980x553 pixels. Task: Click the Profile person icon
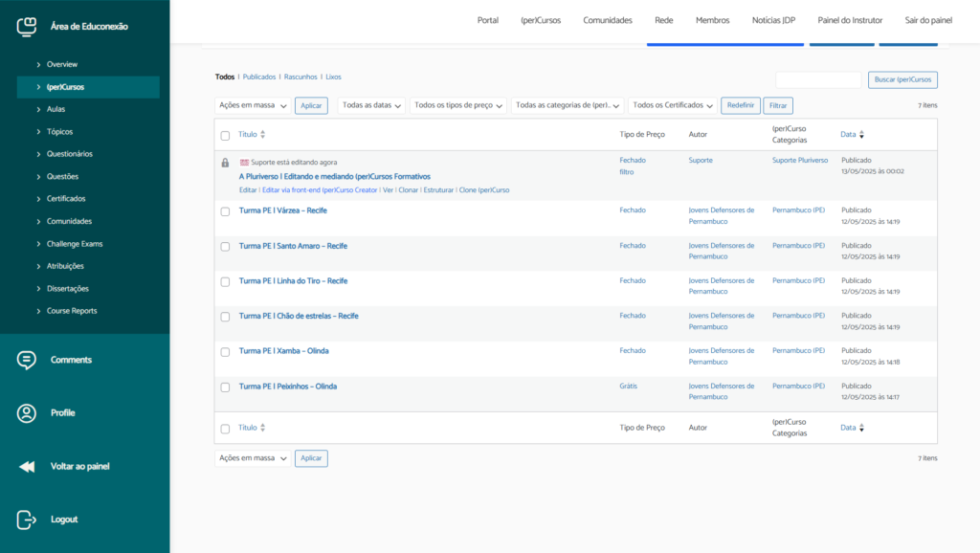27,413
